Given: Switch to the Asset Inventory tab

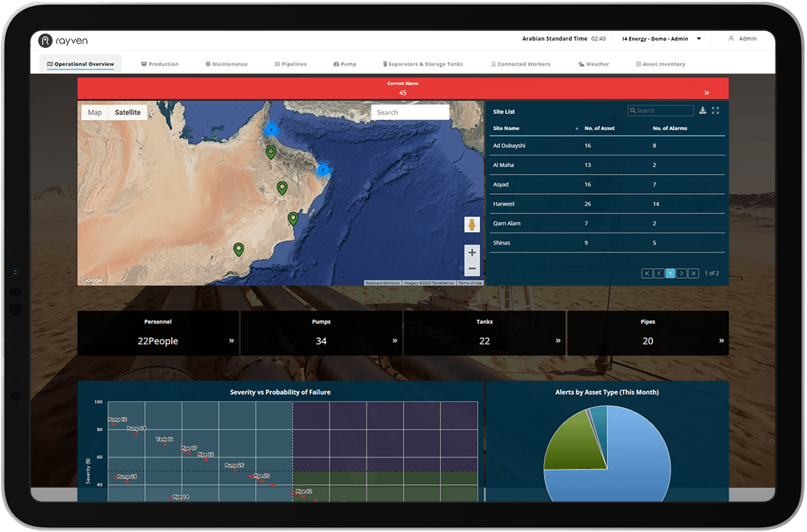Looking at the screenshot, I should (660, 64).
